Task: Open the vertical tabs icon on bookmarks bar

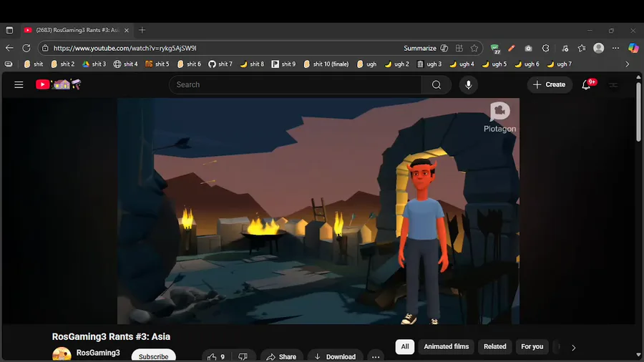Action: (x=8, y=64)
